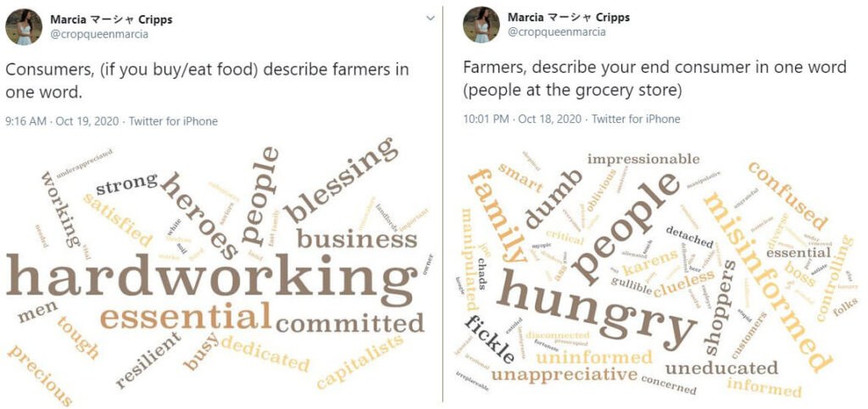Open the @cropqueenmarcia handle on the right tweet
This screenshot has width=868, height=409.
coord(556,32)
